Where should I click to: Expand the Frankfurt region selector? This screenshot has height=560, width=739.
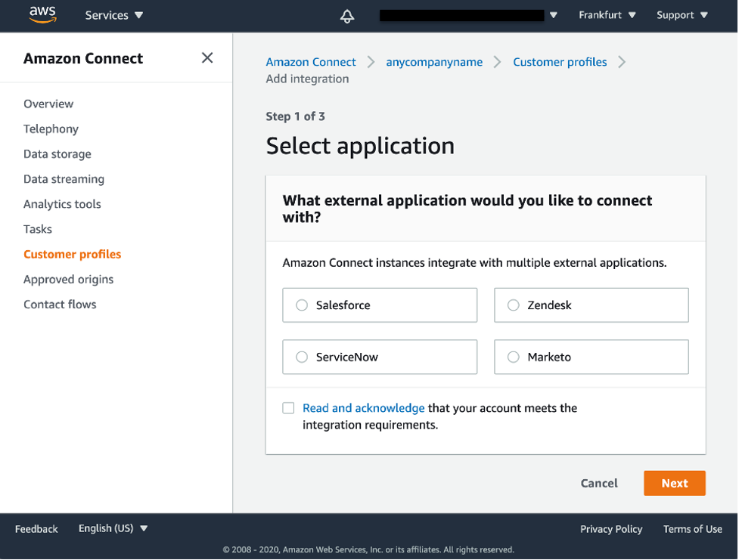click(x=607, y=15)
